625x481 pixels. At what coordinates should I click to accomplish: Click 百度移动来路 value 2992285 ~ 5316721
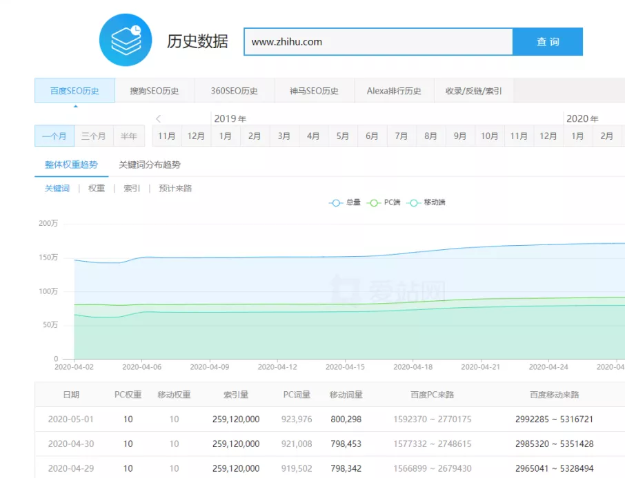[554, 419]
